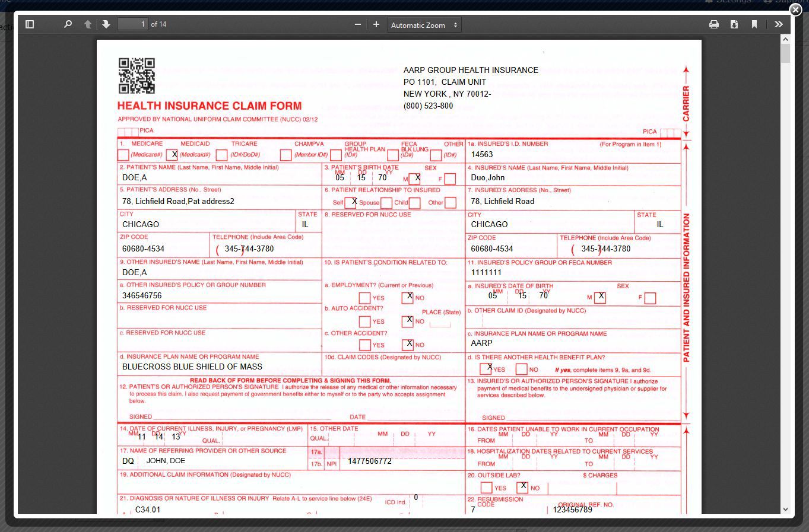Click the bookmark current view icon
The width and height of the screenshot is (809, 532).
(754, 24)
